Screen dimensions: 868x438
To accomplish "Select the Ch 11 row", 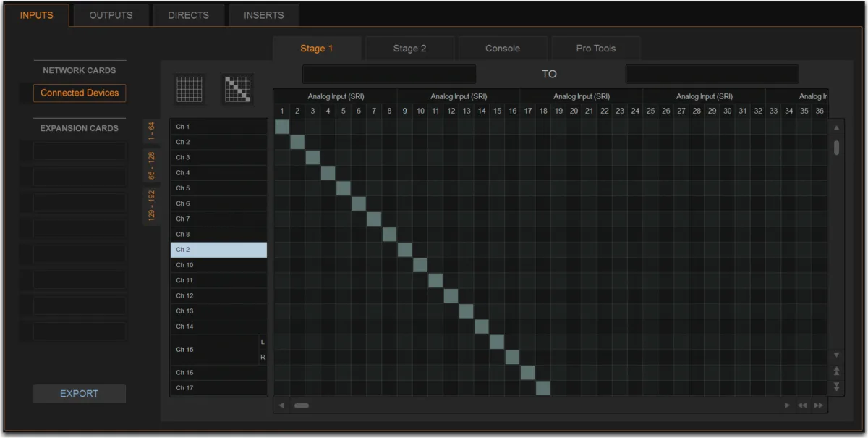I will click(218, 281).
